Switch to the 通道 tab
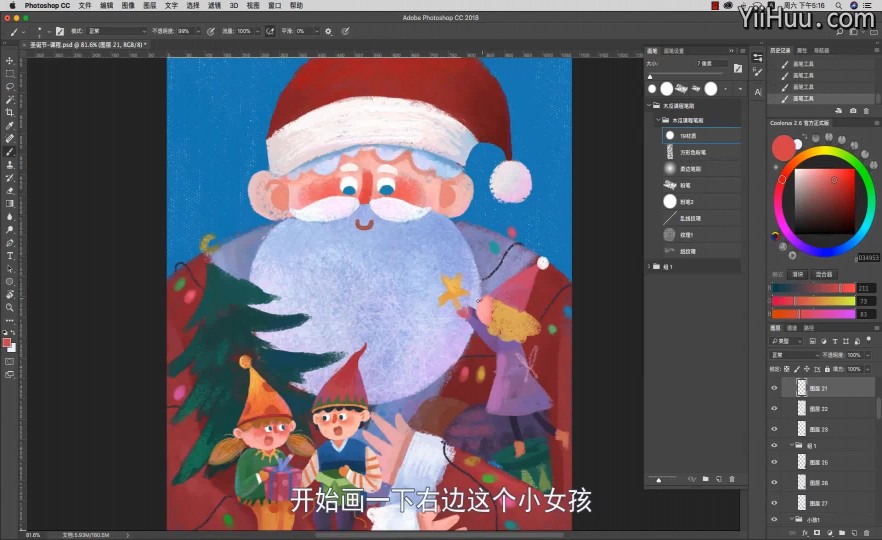882x540 pixels. (x=792, y=327)
